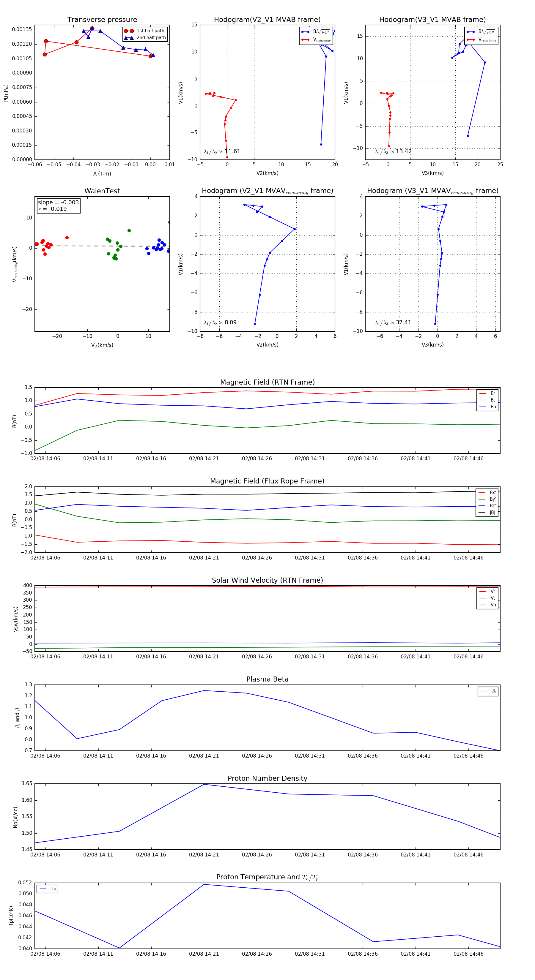The width and height of the screenshot is (535, 980).
Task: Click the 'Proton Number Density' title
Action: tap(267, 778)
